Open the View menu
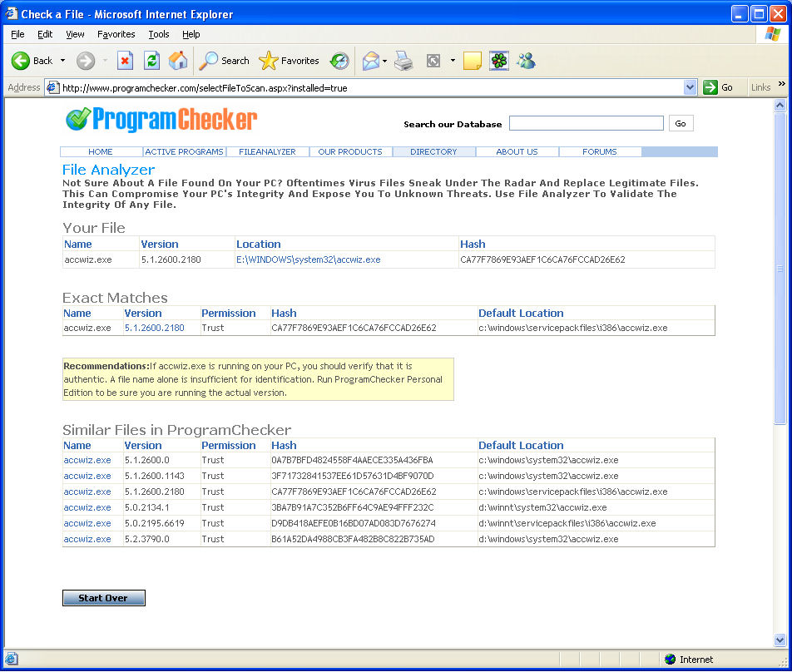The height and width of the screenshot is (672, 792). click(x=75, y=34)
